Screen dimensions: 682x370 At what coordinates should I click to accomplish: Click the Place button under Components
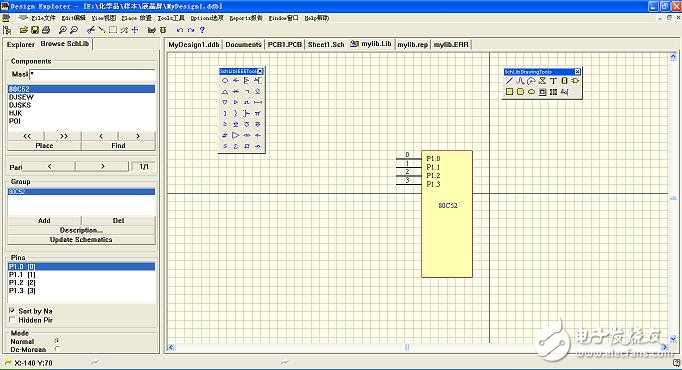(x=44, y=146)
